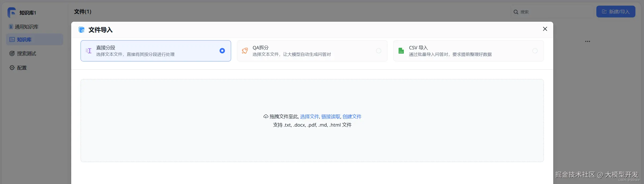644x184 pixels.
Task: Click the QA拆分 rocket icon
Action: click(245, 51)
